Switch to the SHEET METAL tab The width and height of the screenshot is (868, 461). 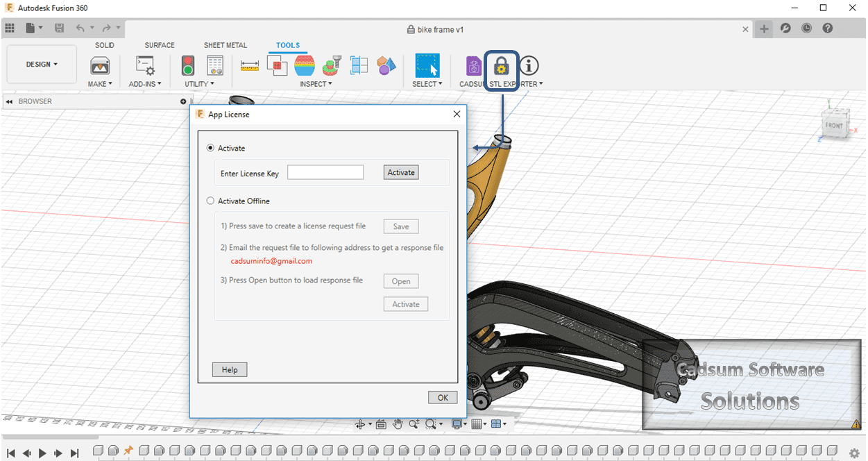225,44
